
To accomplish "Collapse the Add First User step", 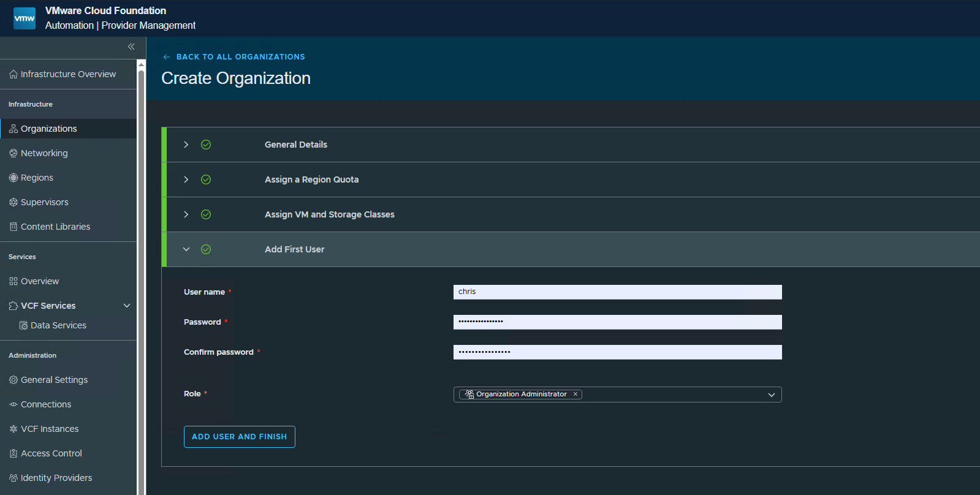I will (186, 249).
